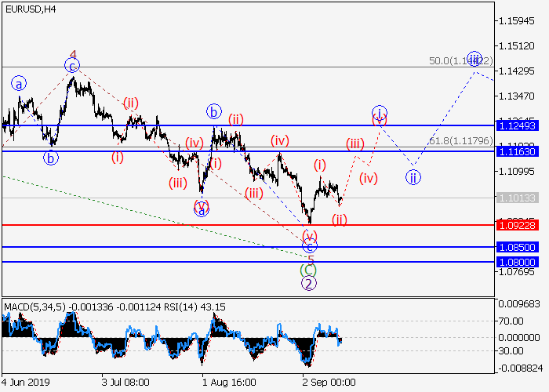The height and width of the screenshot is (392, 549).
Task: Click the blue circled ii forecast label
Action: tap(413, 176)
